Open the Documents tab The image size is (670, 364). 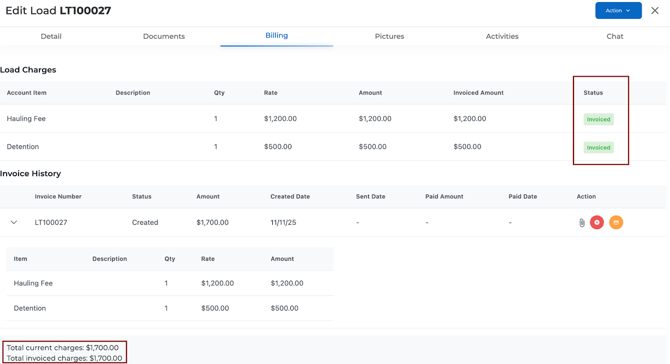pyautogui.click(x=164, y=36)
